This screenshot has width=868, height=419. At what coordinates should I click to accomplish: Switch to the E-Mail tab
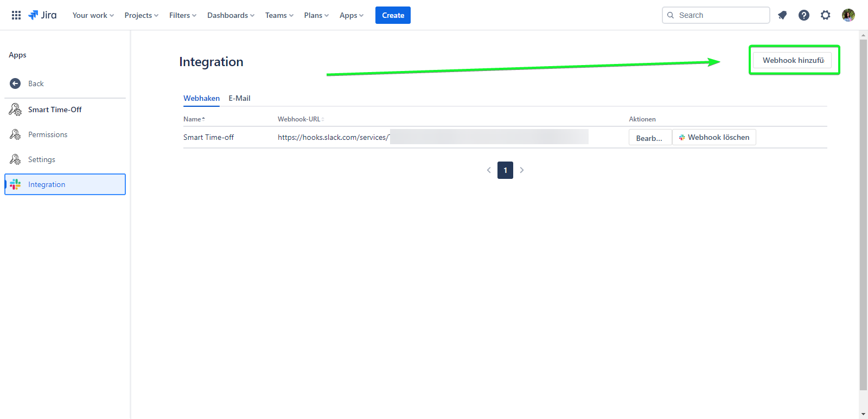coord(239,98)
